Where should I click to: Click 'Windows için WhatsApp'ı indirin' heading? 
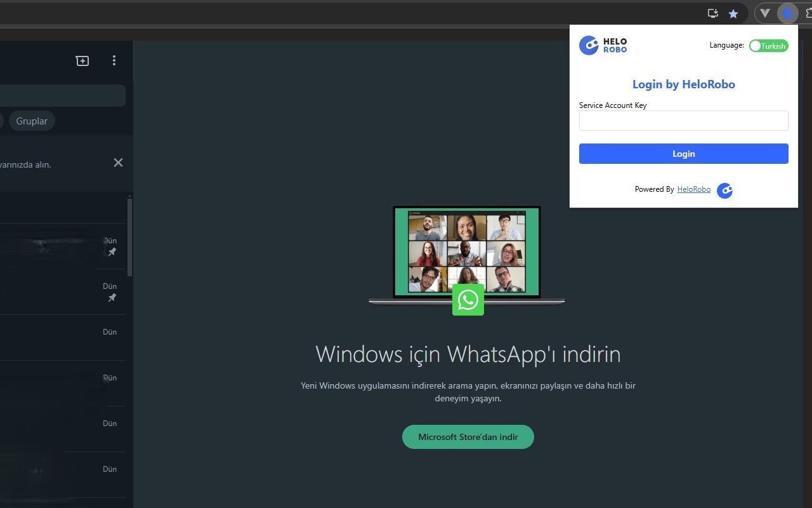[x=468, y=354]
